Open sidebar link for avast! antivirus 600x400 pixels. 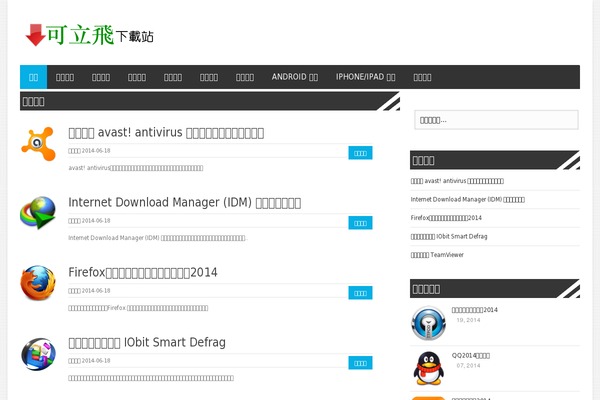coord(457,181)
